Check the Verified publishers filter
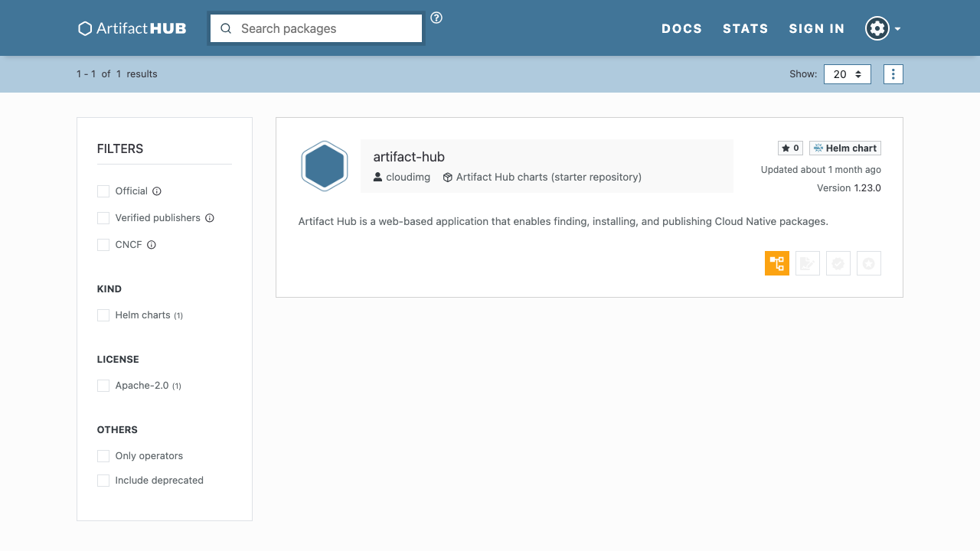Screen dimensions: 980x551 pos(103,218)
